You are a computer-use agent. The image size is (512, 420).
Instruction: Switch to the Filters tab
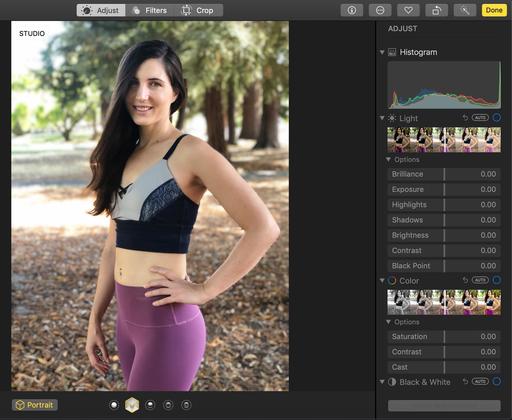[150, 10]
